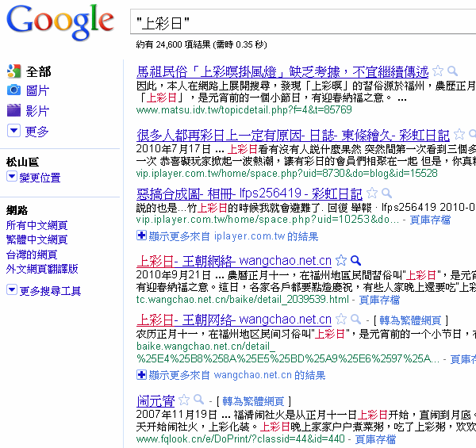Open result 闹元宵

tap(155, 401)
